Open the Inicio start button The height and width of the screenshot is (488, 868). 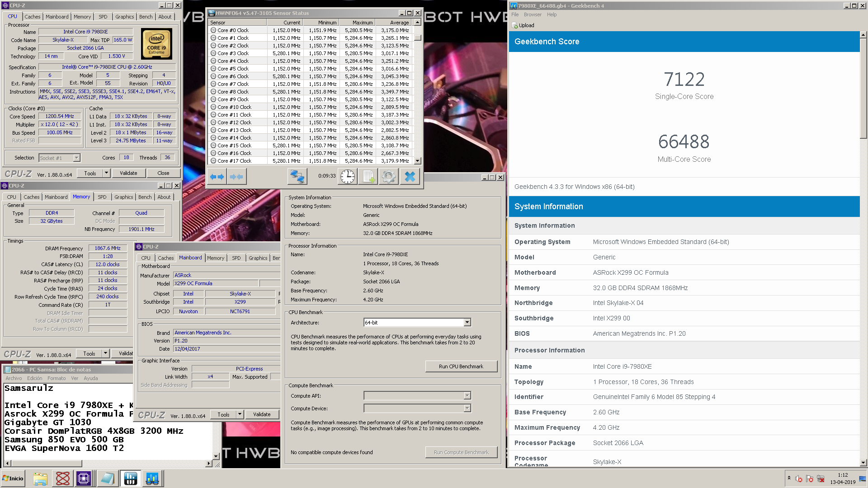pyautogui.click(x=13, y=479)
